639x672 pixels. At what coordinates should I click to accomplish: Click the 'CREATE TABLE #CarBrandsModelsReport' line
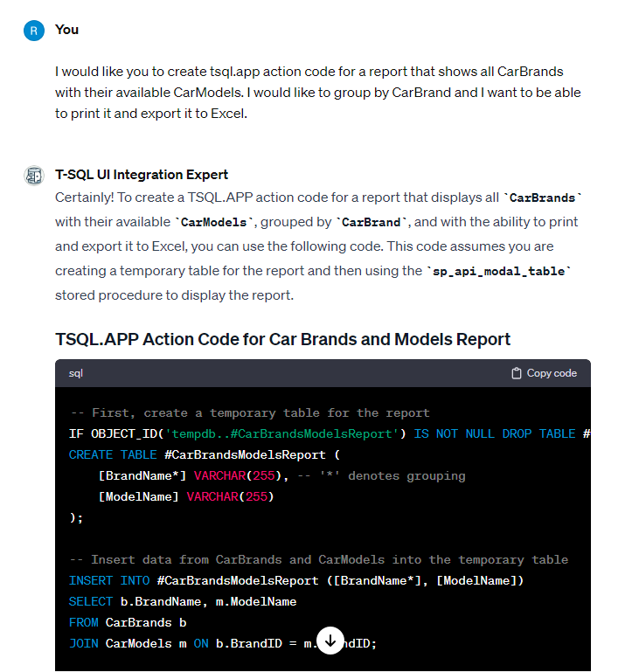pyautogui.click(x=205, y=454)
